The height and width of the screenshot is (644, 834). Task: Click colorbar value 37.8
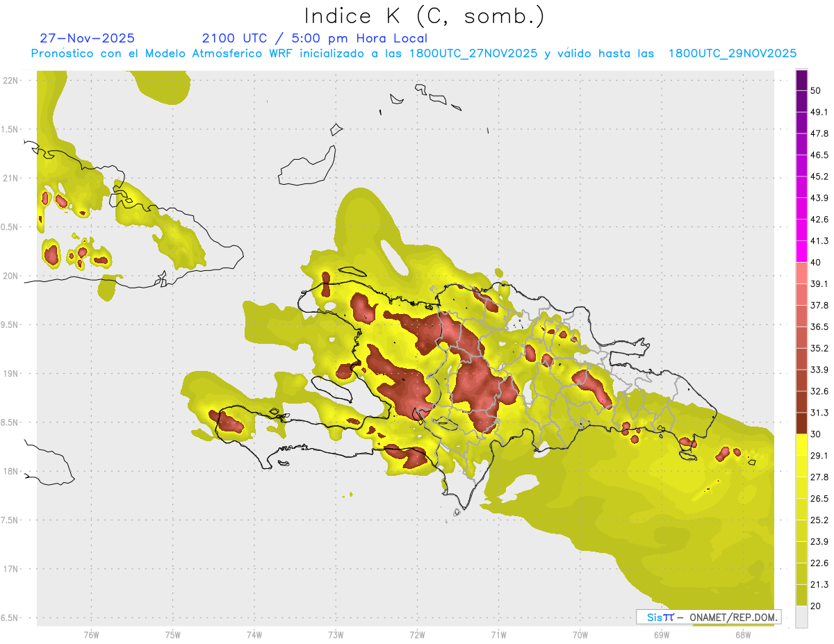[819, 306]
